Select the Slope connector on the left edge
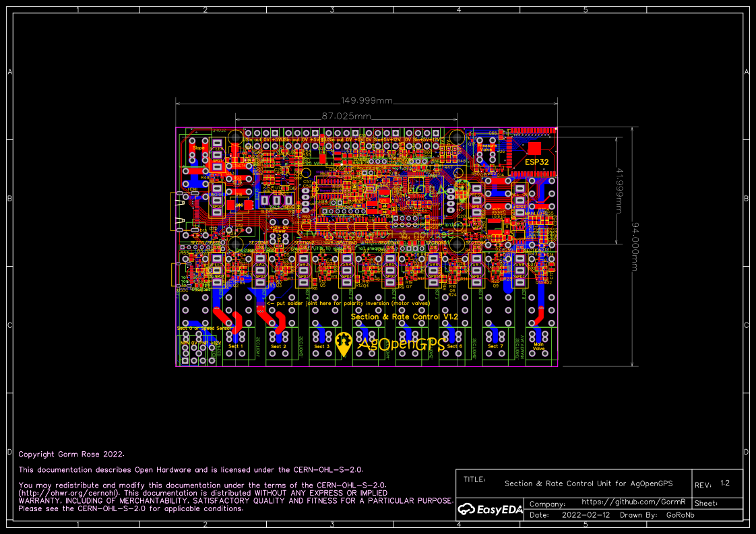 (x=199, y=147)
